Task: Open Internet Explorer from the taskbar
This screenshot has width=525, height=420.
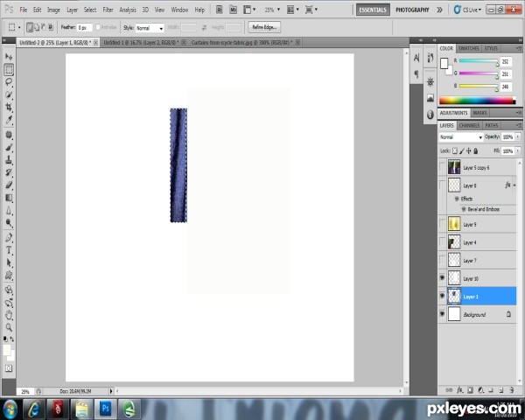Action: (x=34, y=409)
